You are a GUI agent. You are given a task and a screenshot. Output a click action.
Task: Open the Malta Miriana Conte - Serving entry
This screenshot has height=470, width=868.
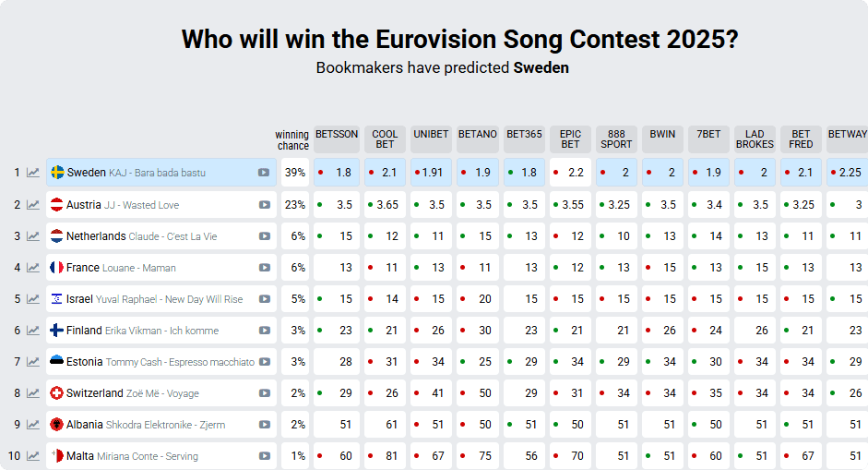tap(161, 456)
